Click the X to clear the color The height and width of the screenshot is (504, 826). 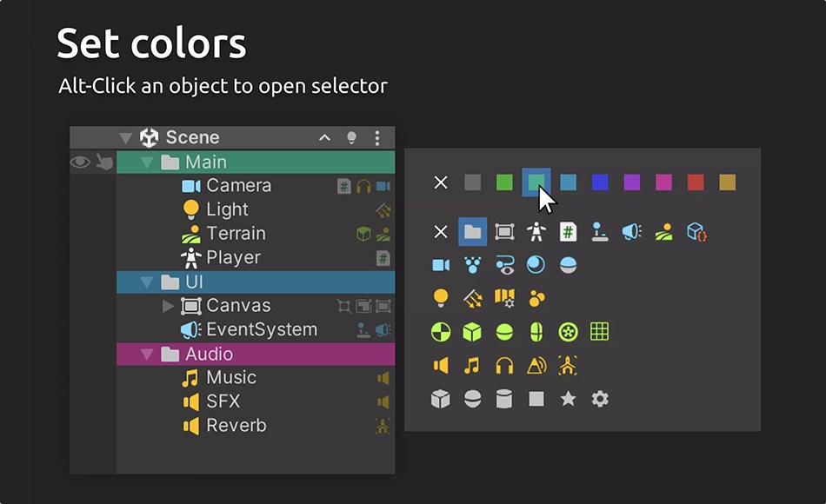[x=441, y=182]
